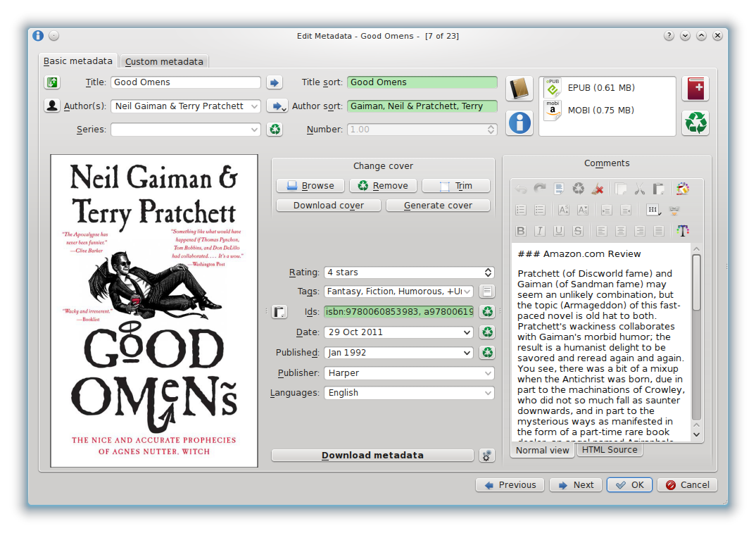Switch comments to HTML Source tab
This screenshot has height=533, width=756.
[x=610, y=449]
